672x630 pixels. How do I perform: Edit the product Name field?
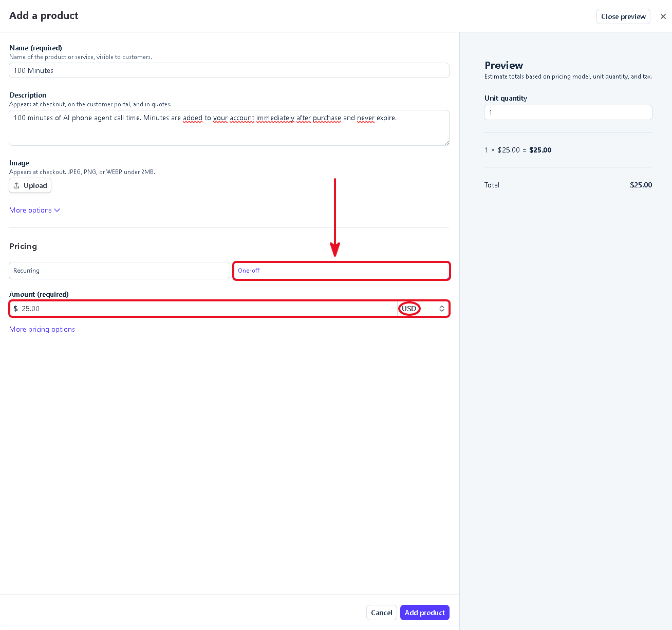click(229, 70)
